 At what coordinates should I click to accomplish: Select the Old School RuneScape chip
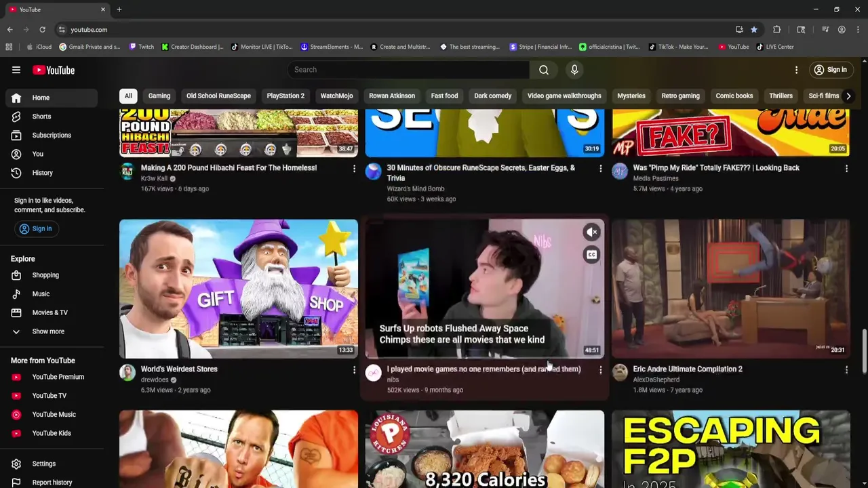click(218, 96)
